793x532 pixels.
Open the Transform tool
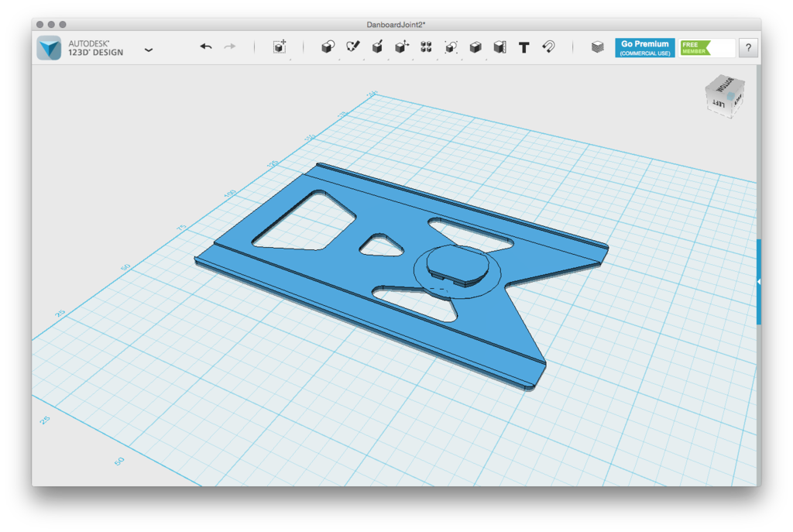pyautogui.click(x=280, y=47)
